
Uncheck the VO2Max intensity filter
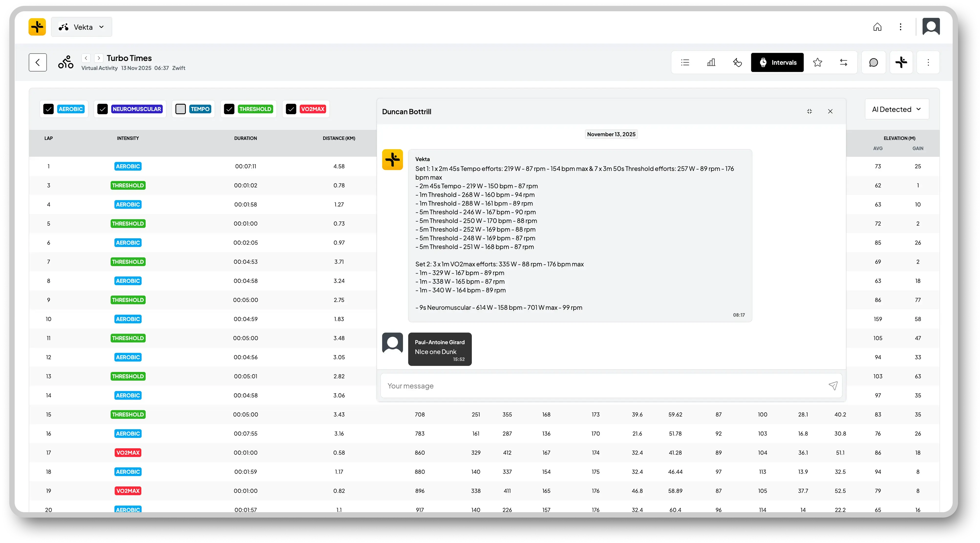(x=291, y=109)
